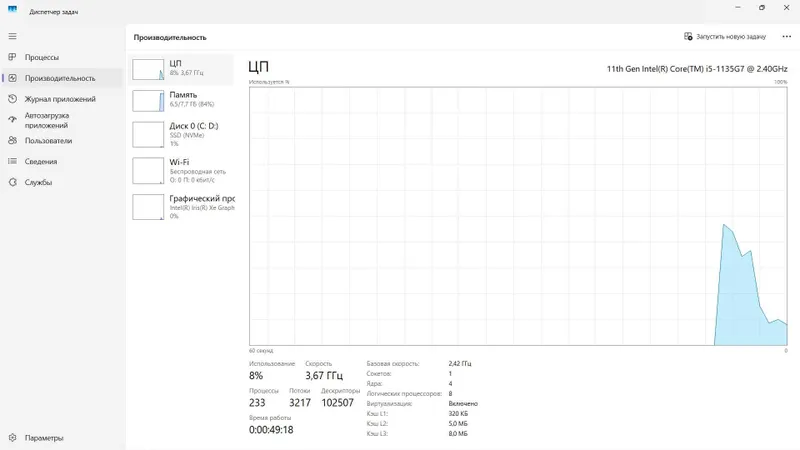Select the Графический процессор graph thumbnail
800x450 pixels.
click(x=148, y=207)
